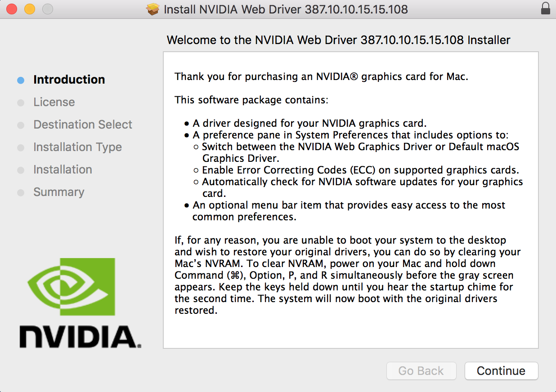Click the green NVIDIA eye logo
The width and height of the screenshot is (556, 392).
coord(71,287)
